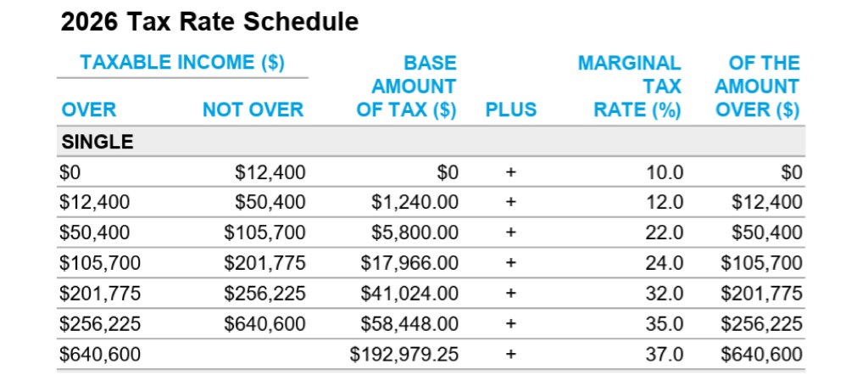Viewport: 868px width, 381px height.
Task: Click the PLUS column header
Action: point(510,110)
